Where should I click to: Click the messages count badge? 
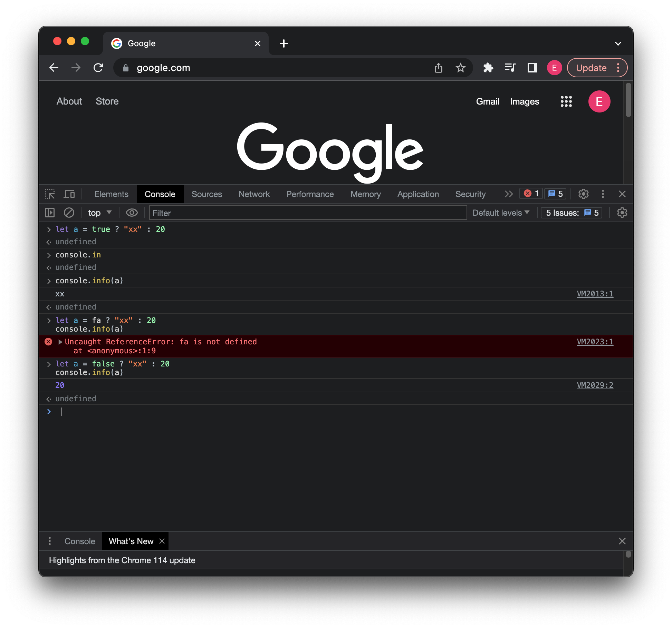[x=555, y=194]
